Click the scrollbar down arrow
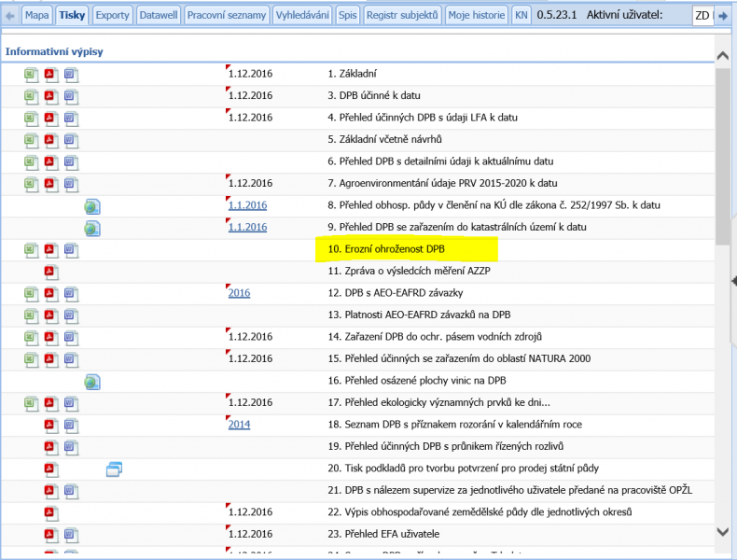Viewport: 737px width, 560px height. pos(722,532)
